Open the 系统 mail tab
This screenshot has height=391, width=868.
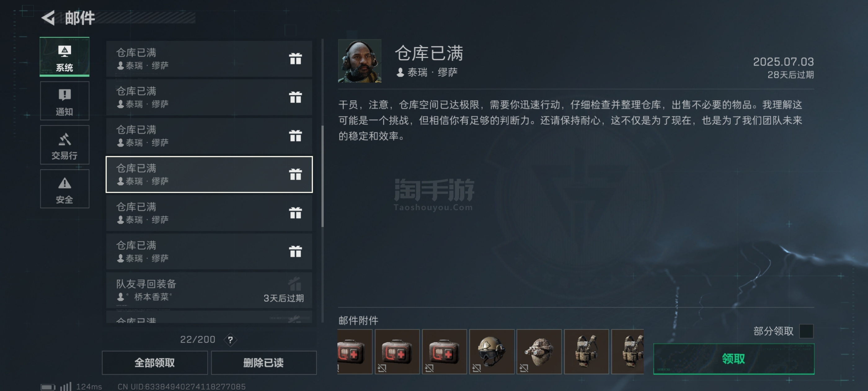pyautogui.click(x=64, y=57)
